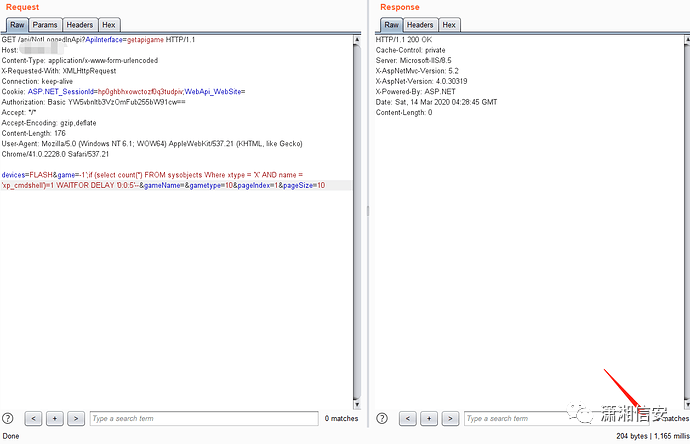Click the Request vertical scrollbar track
The width and height of the screenshot is (690, 444).
point(357,220)
